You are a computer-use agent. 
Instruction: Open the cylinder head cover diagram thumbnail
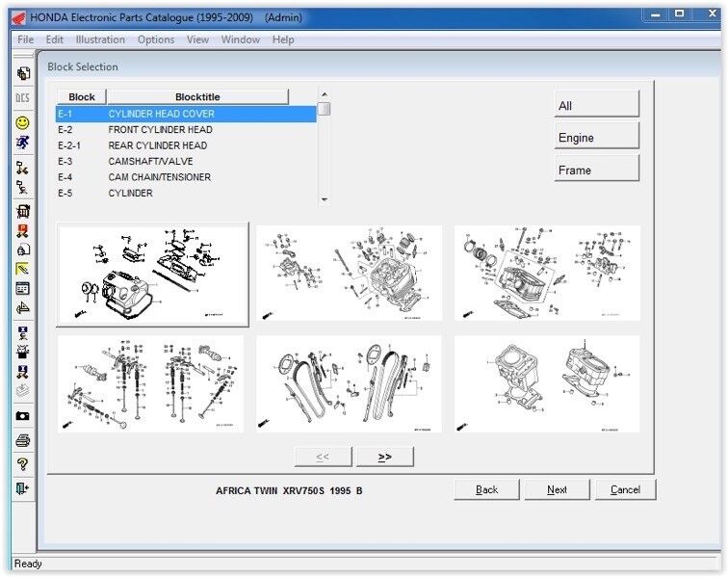[x=152, y=275]
